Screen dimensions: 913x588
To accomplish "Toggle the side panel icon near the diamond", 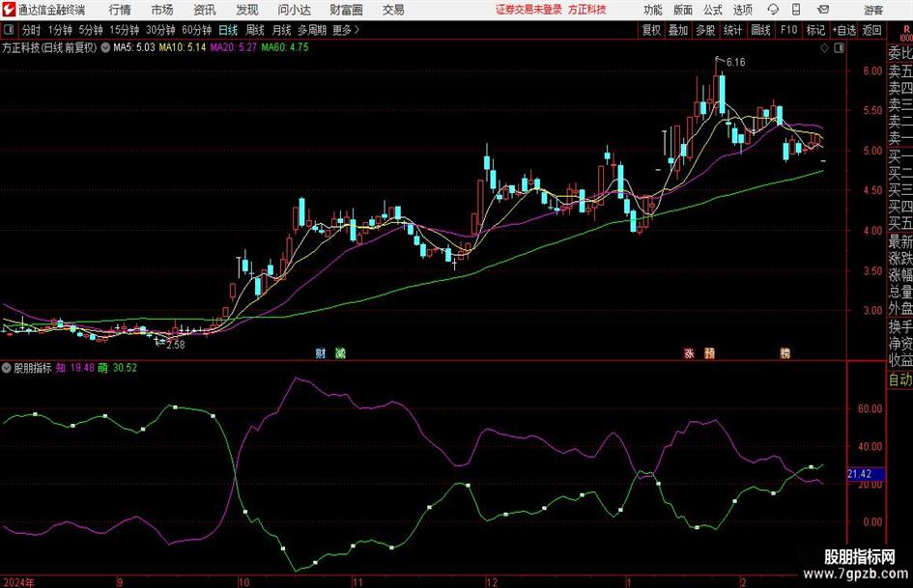I will (839, 47).
